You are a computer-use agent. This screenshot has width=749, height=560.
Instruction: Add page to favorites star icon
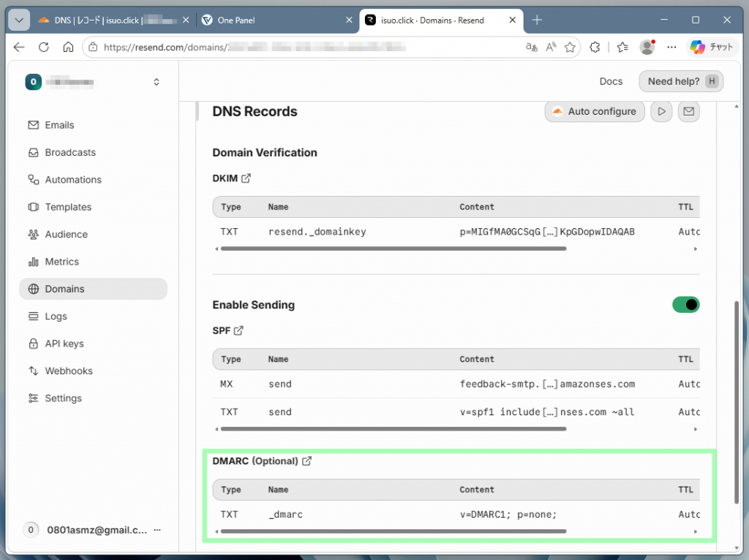point(570,47)
